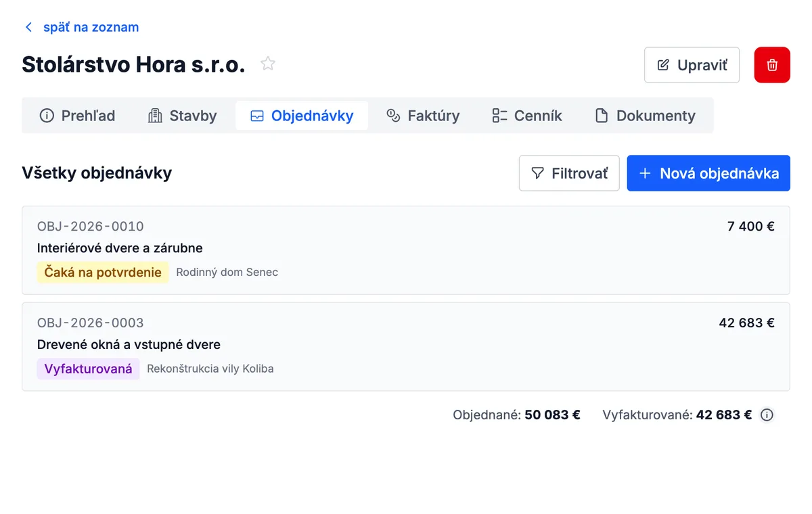
Task: Open the Filtrovať filter button
Action: [569, 173]
